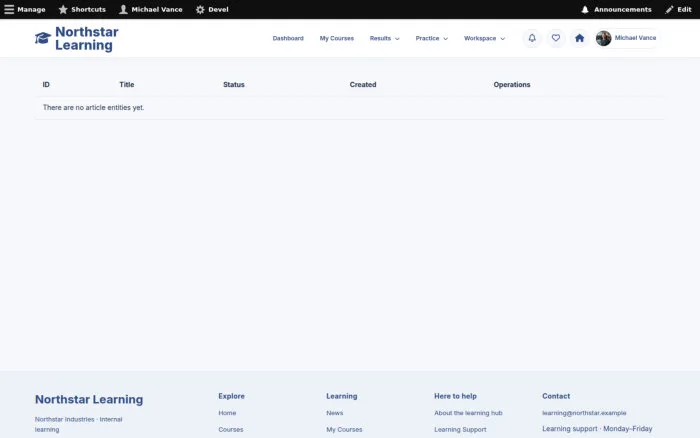Open the Shortcuts toolbar tab
This screenshot has height=438, width=700.
(82, 9)
